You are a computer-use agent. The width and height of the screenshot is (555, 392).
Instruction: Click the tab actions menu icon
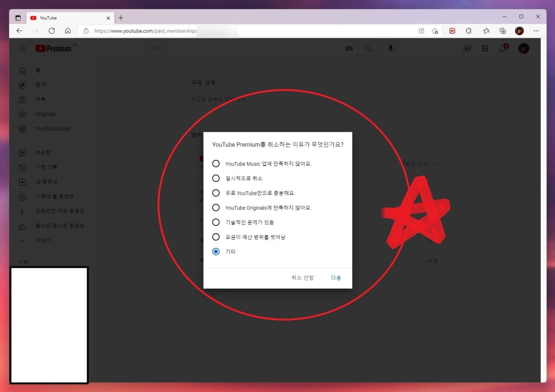coord(18,18)
